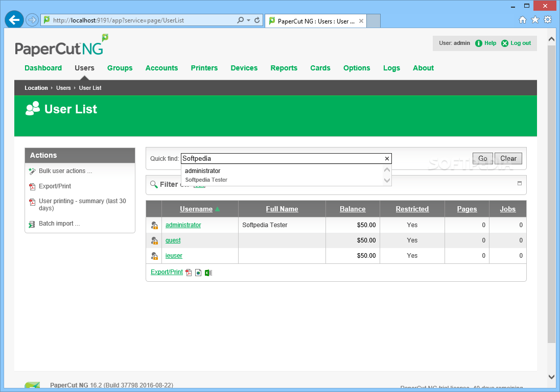The width and height of the screenshot is (560, 392).
Task: Click the Clear button
Action: click(508, 159)
